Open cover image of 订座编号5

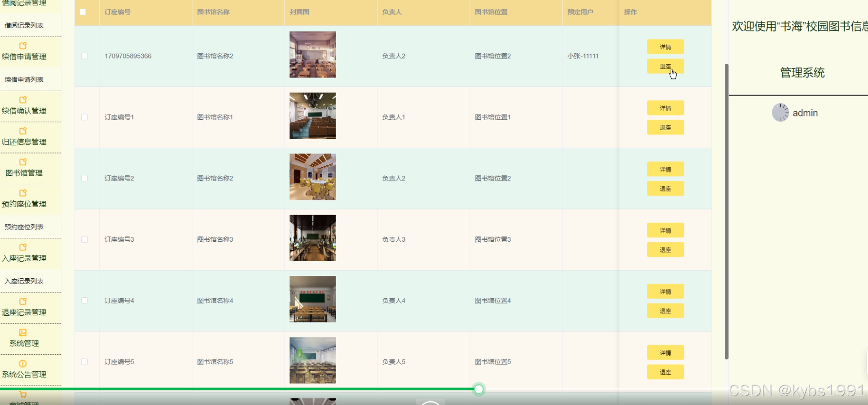click(x=313, y=361)
